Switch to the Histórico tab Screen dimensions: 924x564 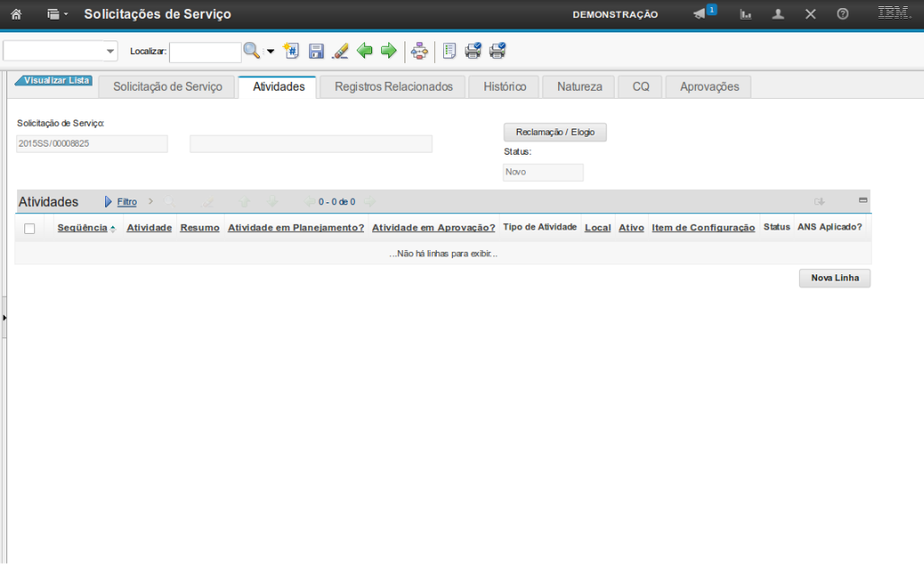click(x=504, y=86)
